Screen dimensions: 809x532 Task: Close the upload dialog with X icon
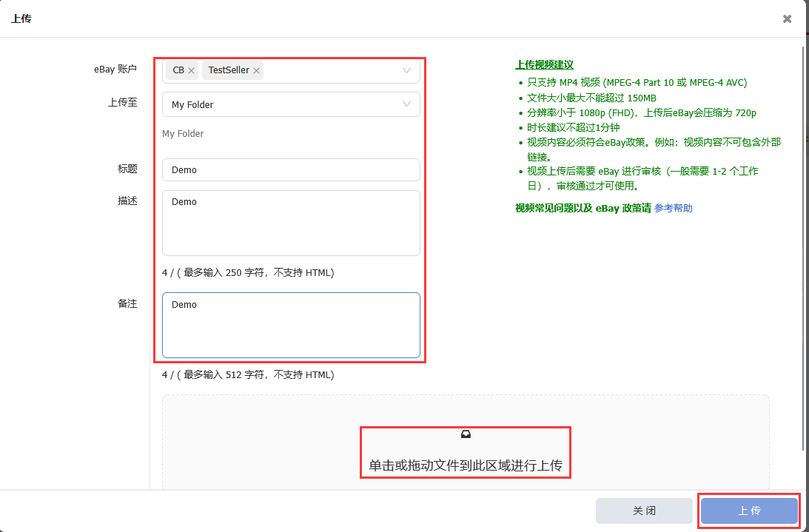[x=788, y=19]
